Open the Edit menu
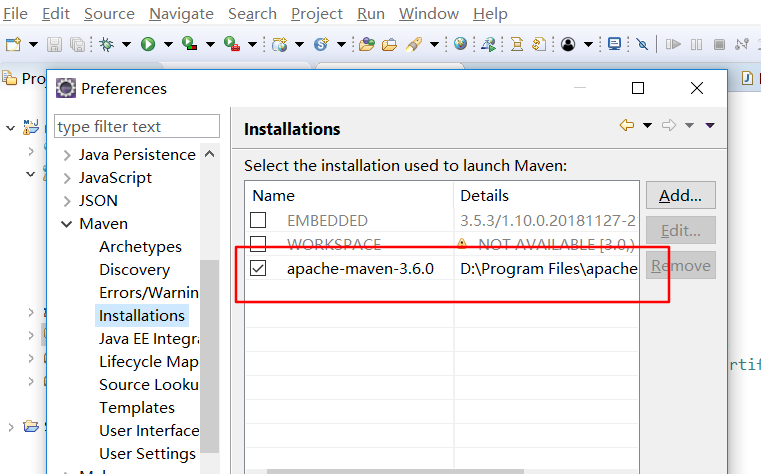This screenshot has height=474, width=761. tap(56, 14)
